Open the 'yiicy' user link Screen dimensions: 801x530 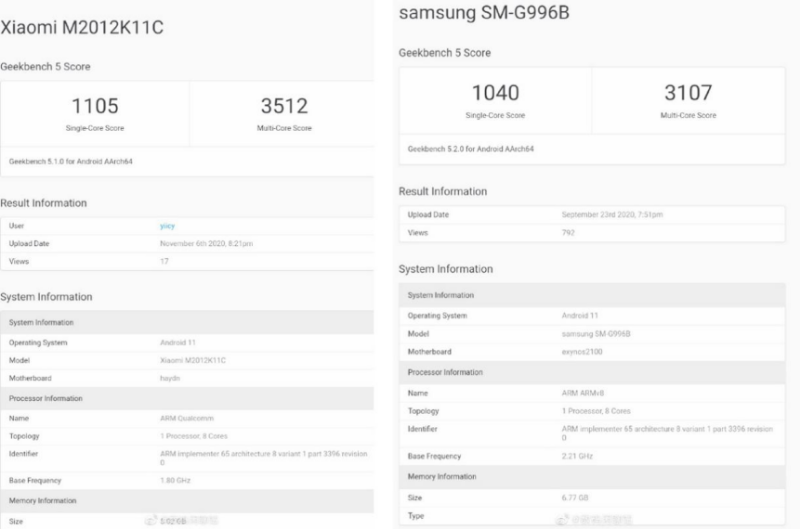(167, 226)
